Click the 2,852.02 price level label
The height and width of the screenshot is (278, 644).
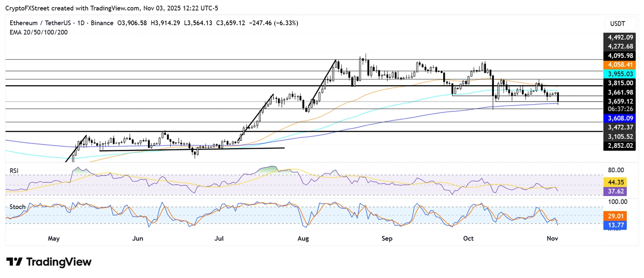coord(619,146)
